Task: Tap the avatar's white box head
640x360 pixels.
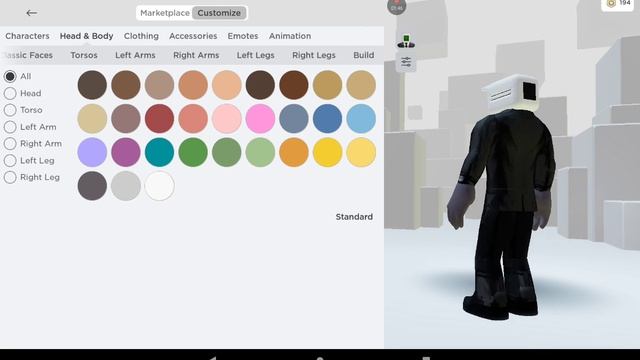Action: tap(511, 92)
